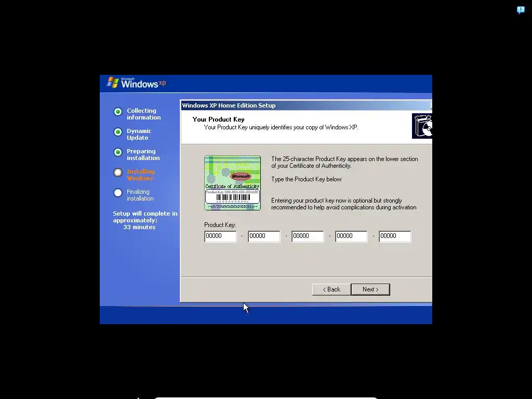The height and width of the screenshot is (399, 532).
Task: Click the '33 minutes' setup time estimate
Action: coord(139,227)
